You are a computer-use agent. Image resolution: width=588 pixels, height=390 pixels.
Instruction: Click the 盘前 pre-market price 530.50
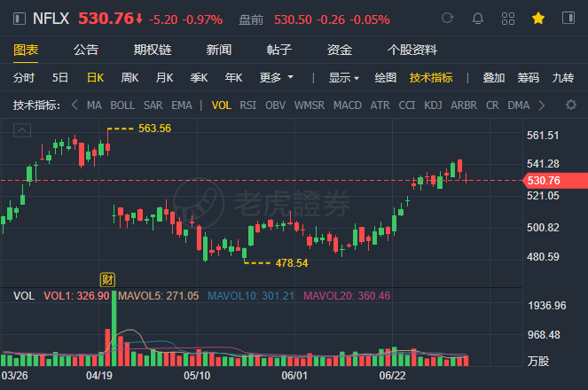pyautogui.click(x=293, y=19)
